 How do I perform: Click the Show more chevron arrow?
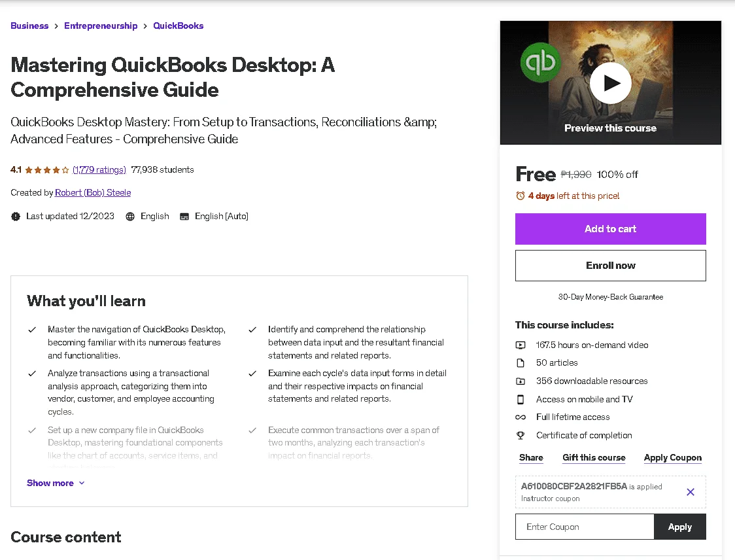82,483
